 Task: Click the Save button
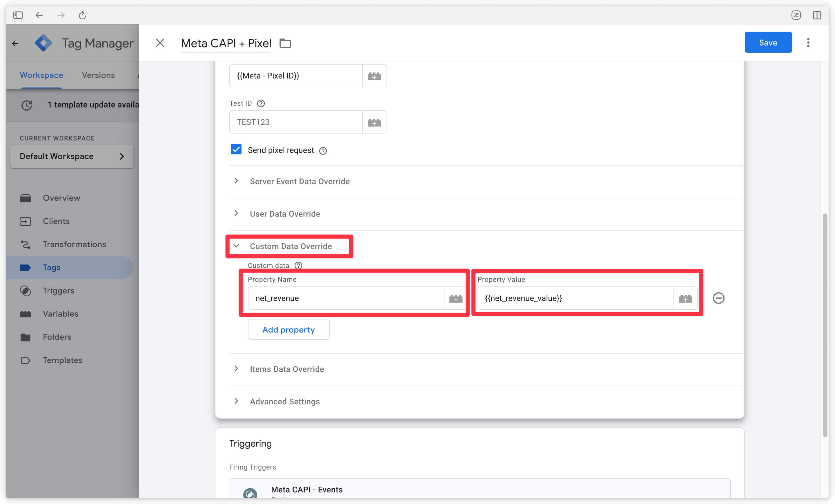coord(768,43)
